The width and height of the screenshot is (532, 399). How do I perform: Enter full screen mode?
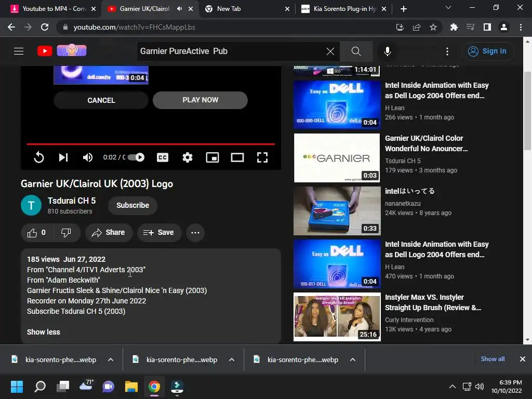[x=262, y=157]
